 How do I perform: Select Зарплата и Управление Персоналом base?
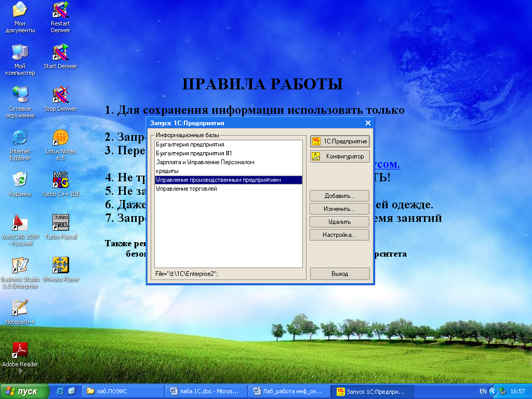pos(205,162)
